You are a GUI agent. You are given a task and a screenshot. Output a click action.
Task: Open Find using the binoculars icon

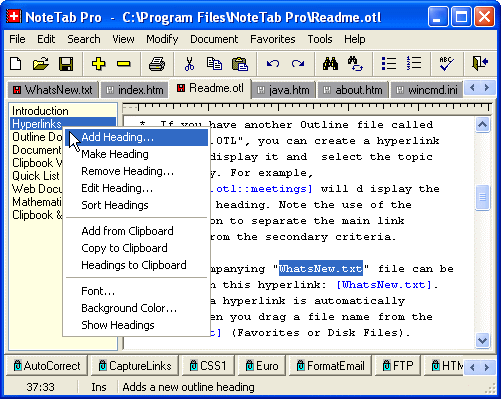pyautogui.click(x=330, y=63)
